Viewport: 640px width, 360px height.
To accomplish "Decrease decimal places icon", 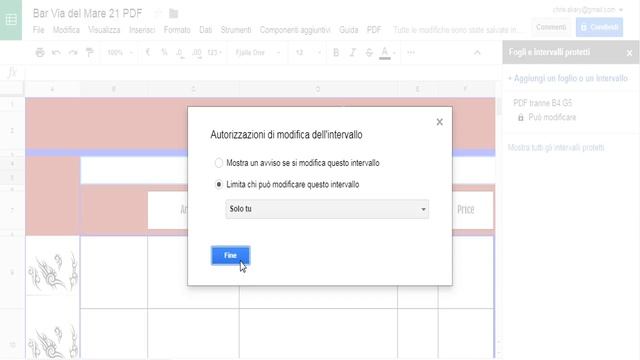I will coord(180,53).
